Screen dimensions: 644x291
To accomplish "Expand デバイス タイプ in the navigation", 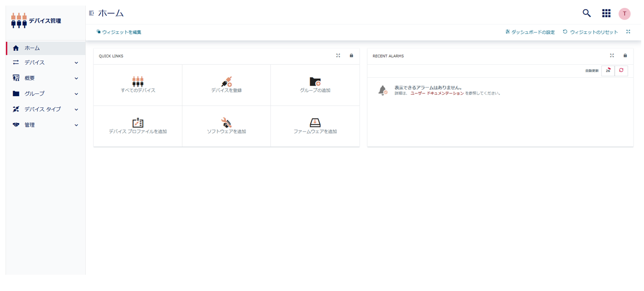I will click(x=46, y=110).
